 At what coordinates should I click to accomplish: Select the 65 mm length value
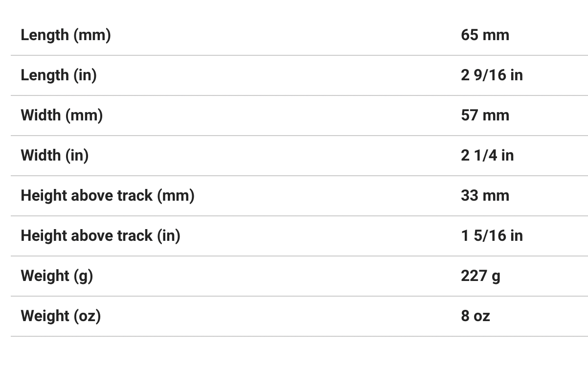click(x=485, y=35)
